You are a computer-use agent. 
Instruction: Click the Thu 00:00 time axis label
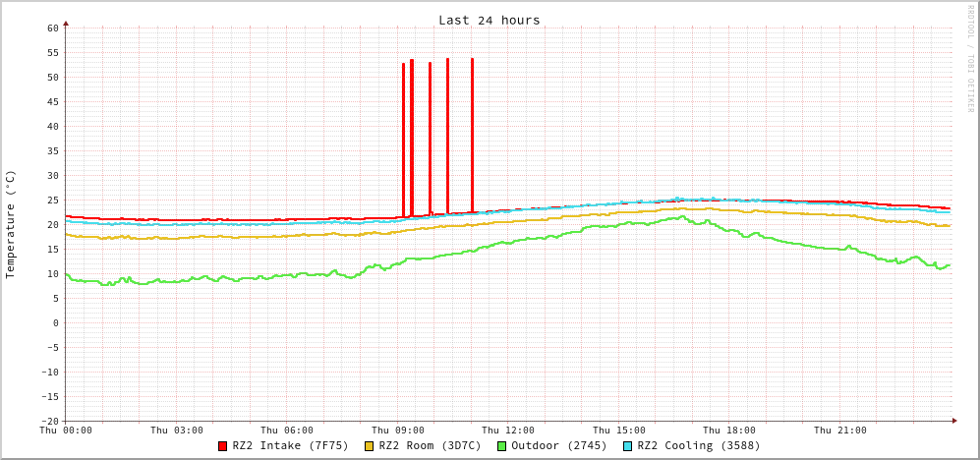point(66,430)
